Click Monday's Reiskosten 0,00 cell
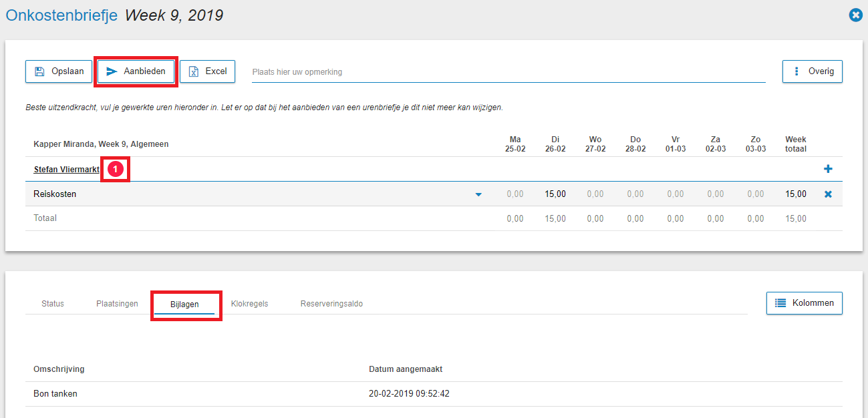The image size is (868, 418). pos(515,194)
